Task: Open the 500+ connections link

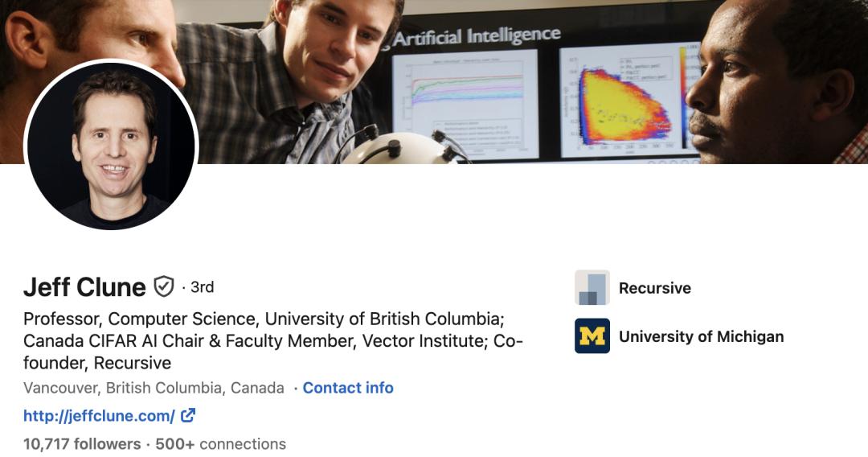Action: pos(220,443)
